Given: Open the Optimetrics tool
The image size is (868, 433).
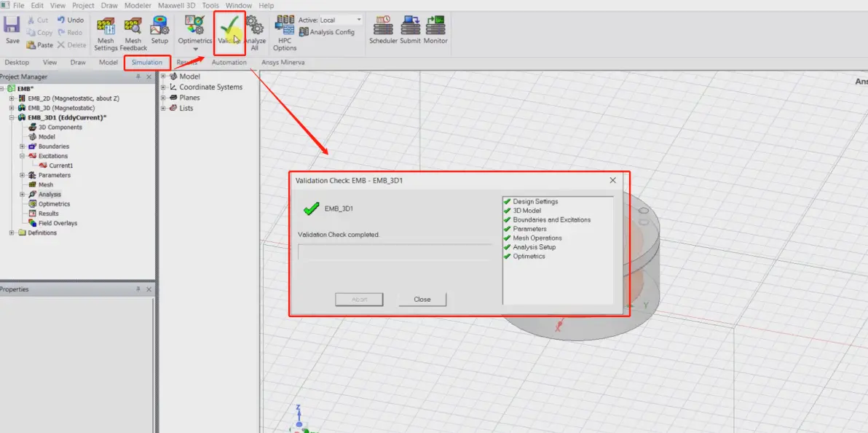Looking at the screenshot, I should tap(195, 31).
